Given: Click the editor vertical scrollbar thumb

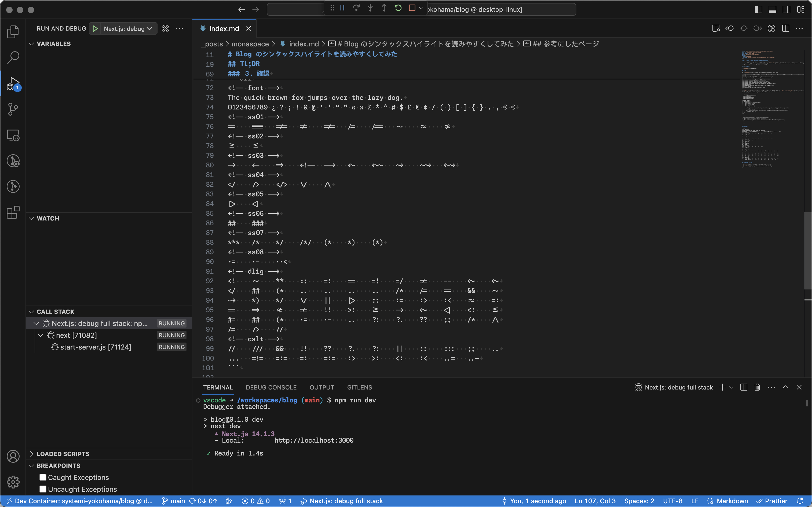Looking at the screenshot, I should [x=808, y=251].
